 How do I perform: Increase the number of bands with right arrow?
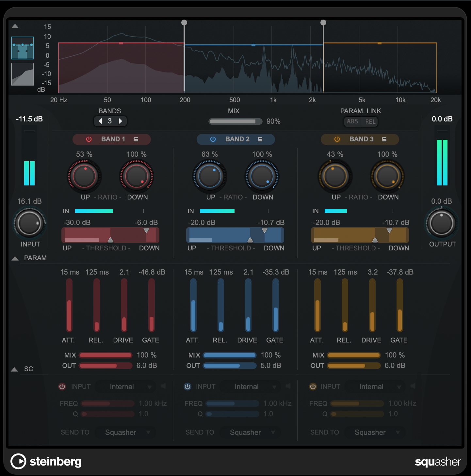121,121
